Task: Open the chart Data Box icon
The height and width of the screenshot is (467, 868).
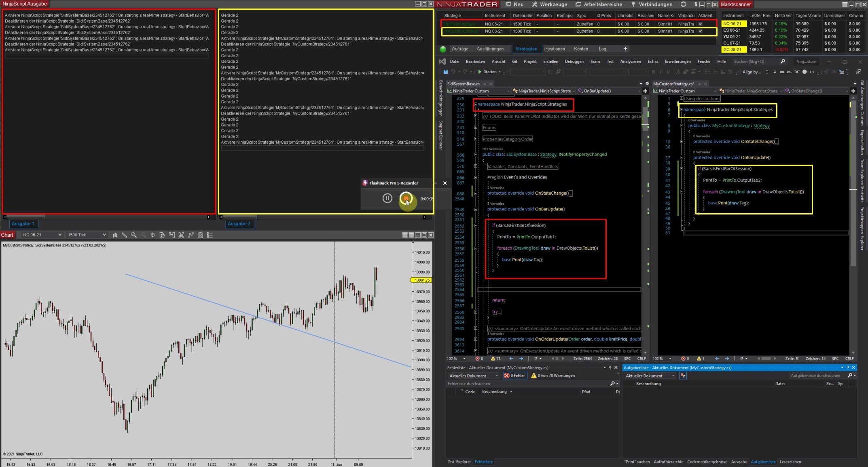Action: 162,235
